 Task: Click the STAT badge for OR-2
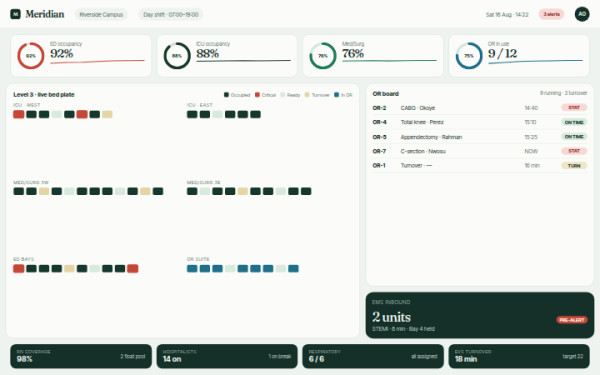(x=574, y=108)
